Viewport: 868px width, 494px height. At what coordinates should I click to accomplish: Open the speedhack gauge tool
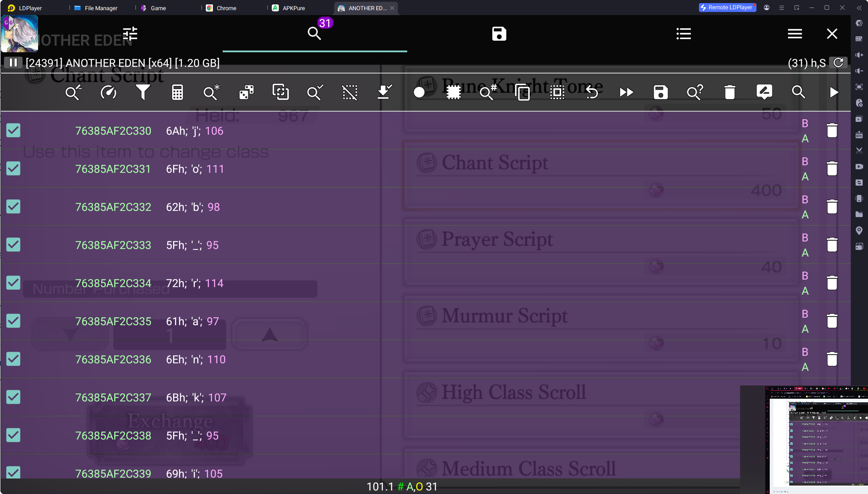click(x=108, y=92)
